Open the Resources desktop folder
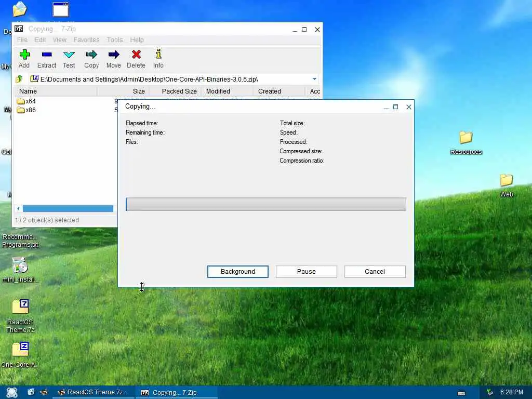 click(x=466, y=143)
